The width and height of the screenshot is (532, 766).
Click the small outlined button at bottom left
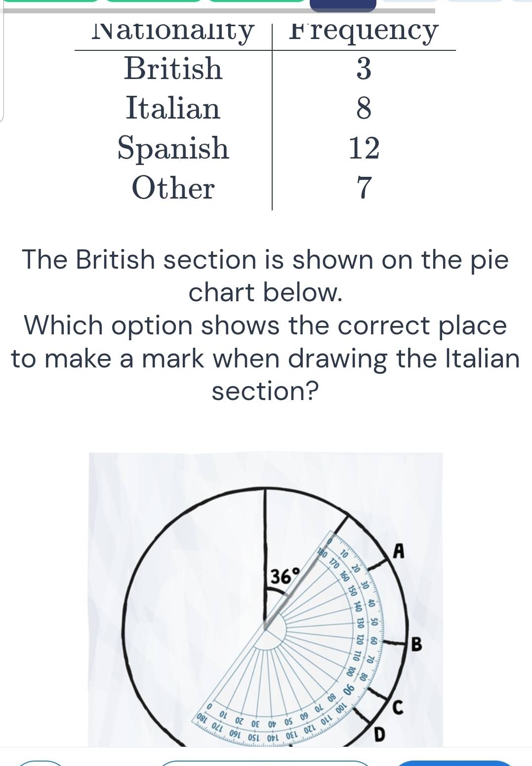(41, 764)
